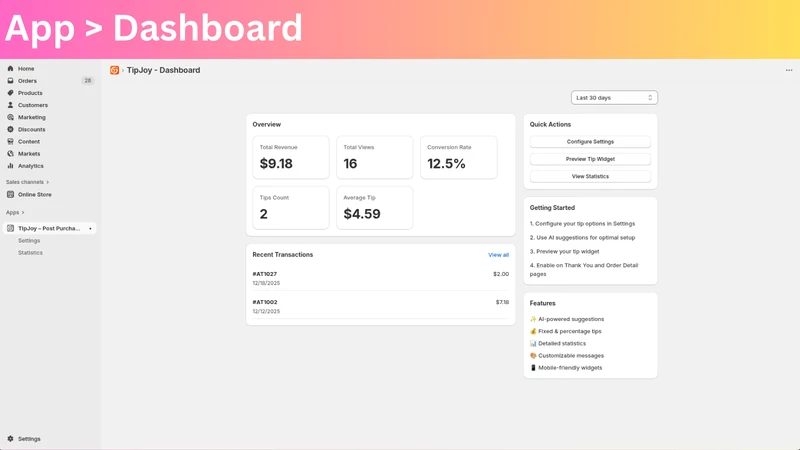Select transaction #AT1002 row
800x450 pixels.
[x=381, y=306]
